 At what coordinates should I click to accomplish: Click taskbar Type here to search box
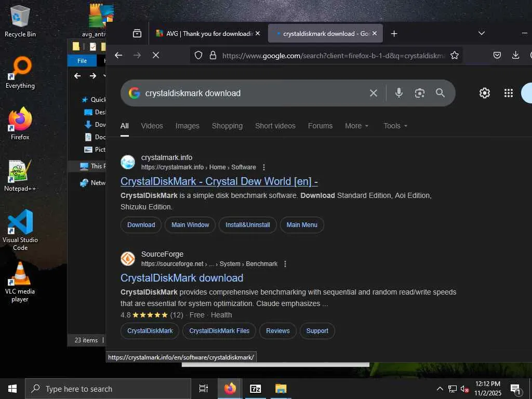point(108,389)
